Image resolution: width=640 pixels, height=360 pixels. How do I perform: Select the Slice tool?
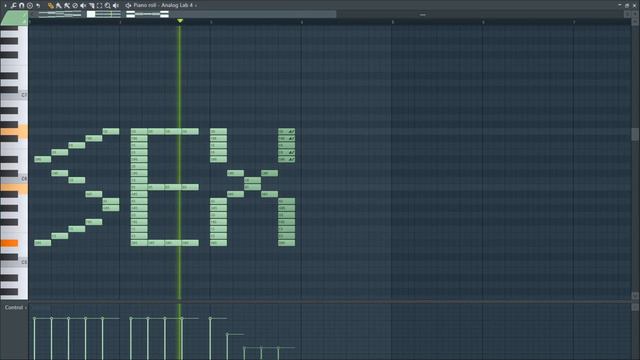pyautogui.click(x=91, y=6)
